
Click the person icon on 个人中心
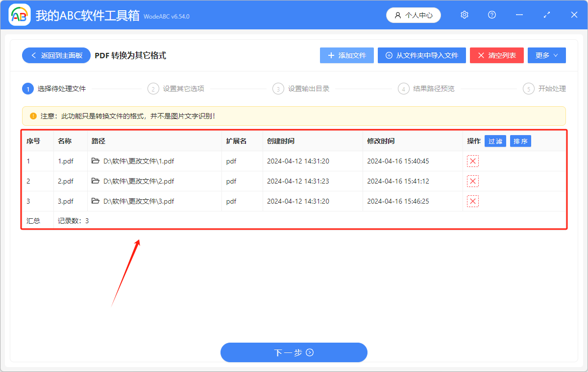(397, 15)
